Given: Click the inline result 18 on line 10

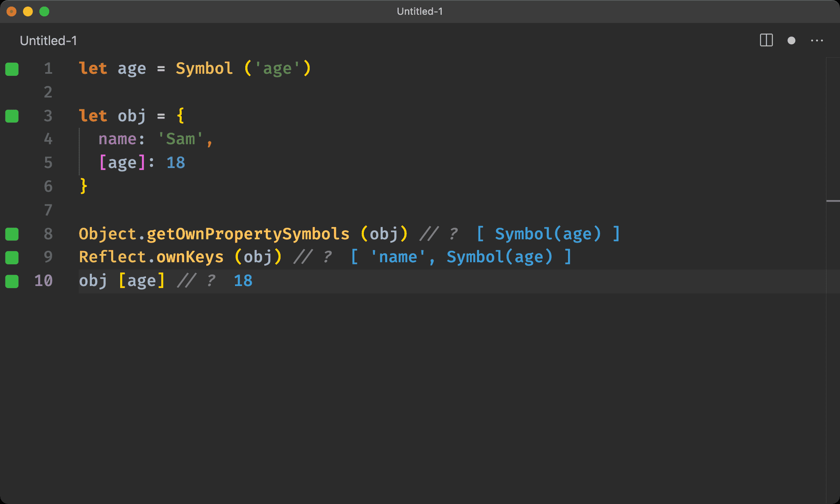Looking at the screenshot, I should tap(243, 281).
